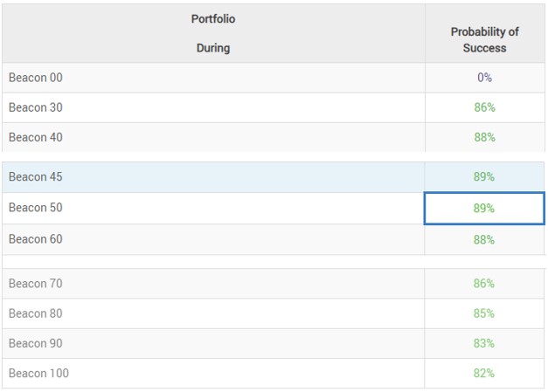Screen dimensions: 548x392
Task: Click the 83% value for Beacon 90
Action: [x=484, y=343]
